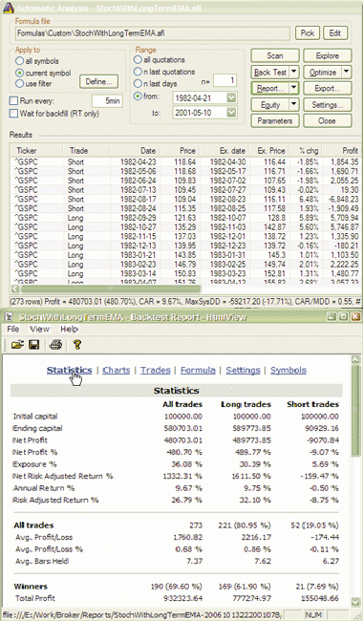
Task: Minimize the Backtest Report window
Action: tap(332, 317)
